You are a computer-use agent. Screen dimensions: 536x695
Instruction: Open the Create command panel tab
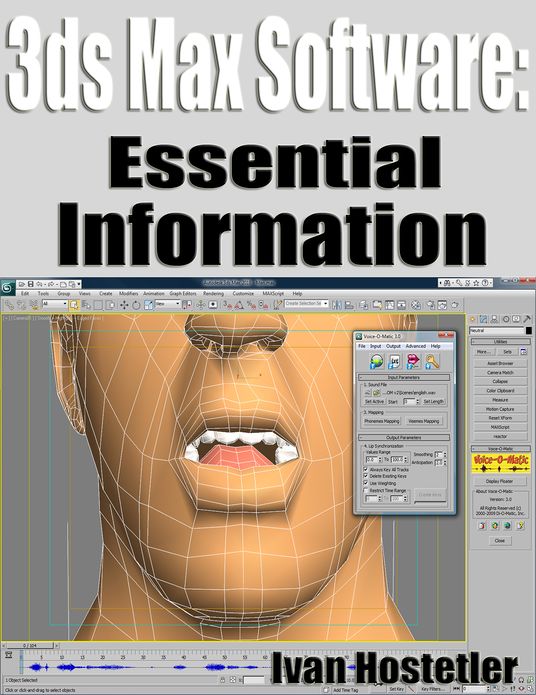pos(473,319)
